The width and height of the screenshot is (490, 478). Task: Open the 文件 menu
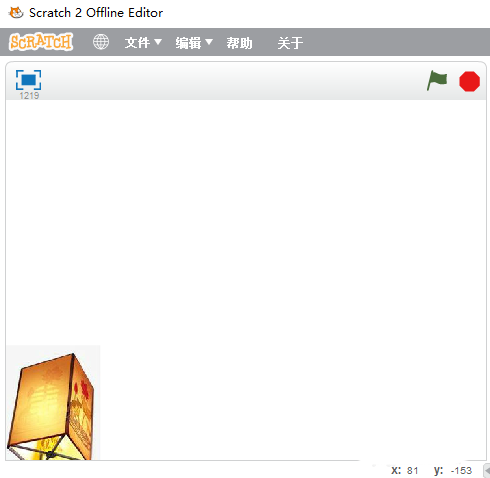137,43
